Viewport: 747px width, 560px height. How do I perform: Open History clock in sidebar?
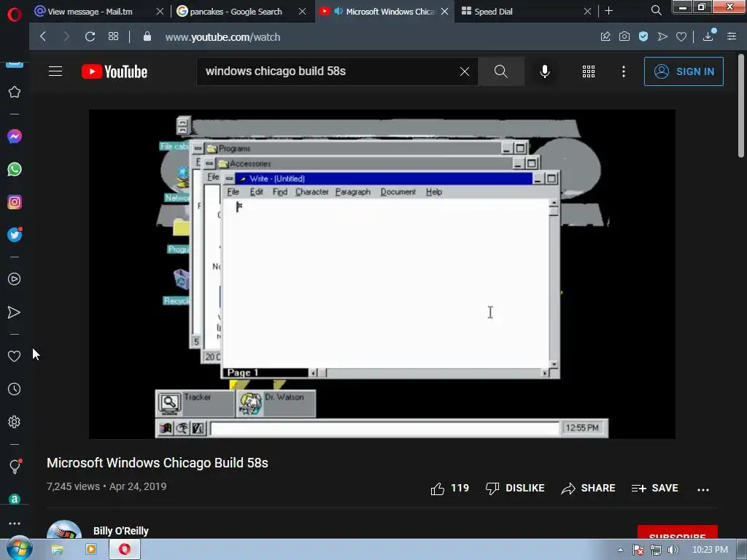15,389
